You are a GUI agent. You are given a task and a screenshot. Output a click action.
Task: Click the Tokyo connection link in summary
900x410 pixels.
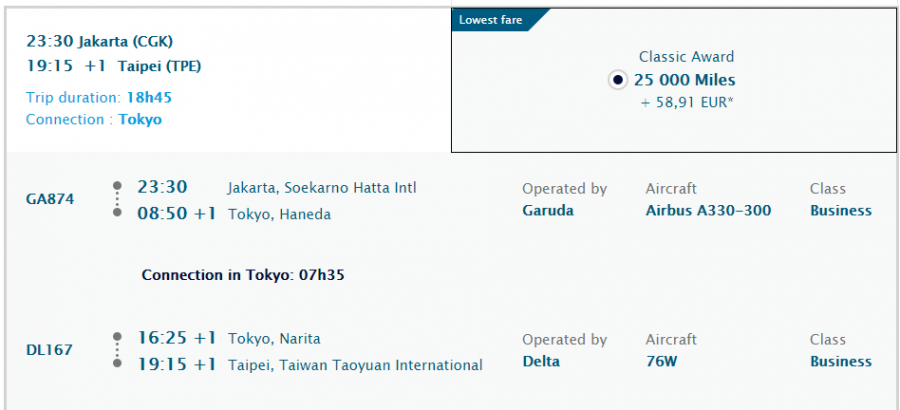[140, 119]
